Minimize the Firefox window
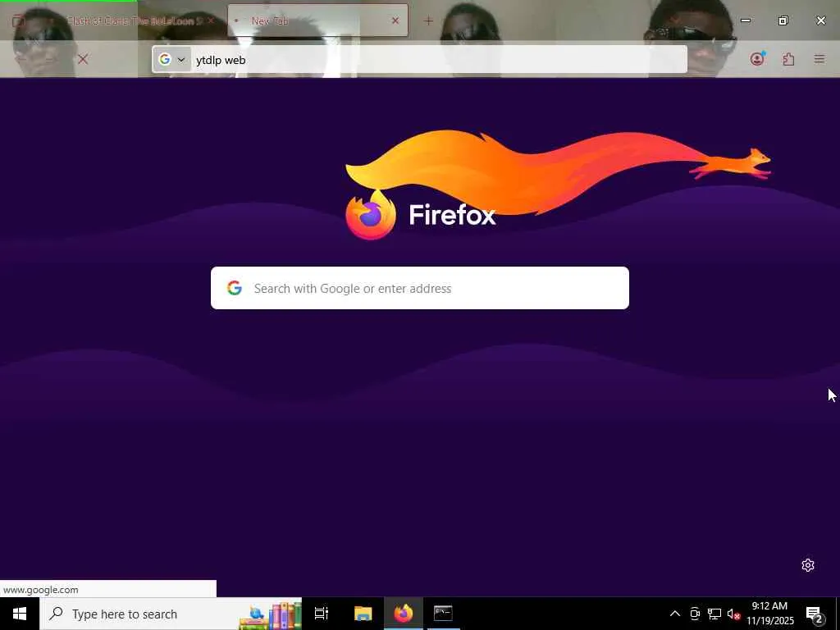This screenshot has height=630, width=840. [x=745, y=21]
